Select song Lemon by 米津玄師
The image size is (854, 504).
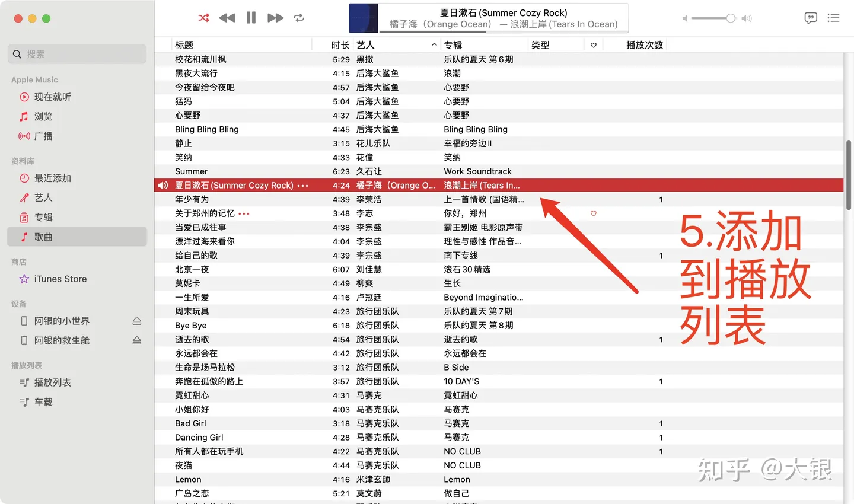[188, 480]
